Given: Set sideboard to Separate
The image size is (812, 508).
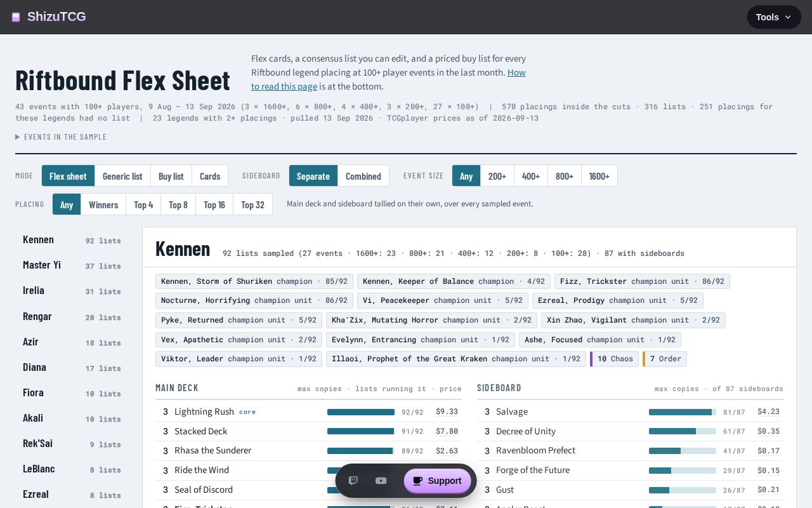Looking at the screenshot, I should tap(313, 176).
